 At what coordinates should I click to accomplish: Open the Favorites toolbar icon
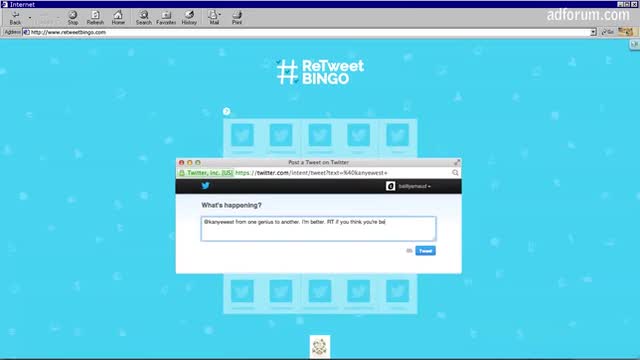(x=166, y=18)
